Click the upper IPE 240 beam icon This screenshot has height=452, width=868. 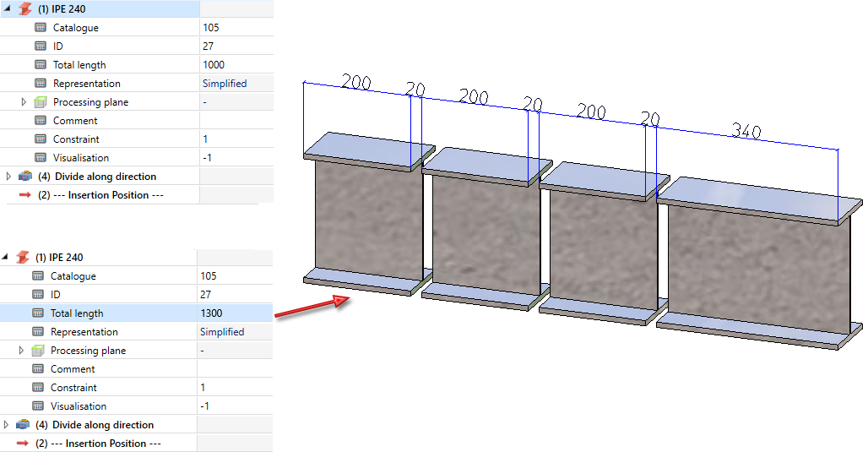coord(25,8)
